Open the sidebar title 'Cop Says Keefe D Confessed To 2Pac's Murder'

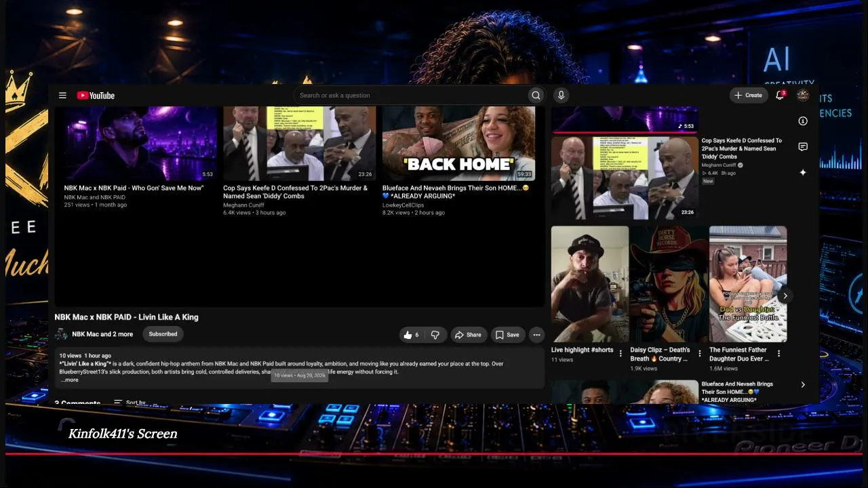(x=742, y=149)
